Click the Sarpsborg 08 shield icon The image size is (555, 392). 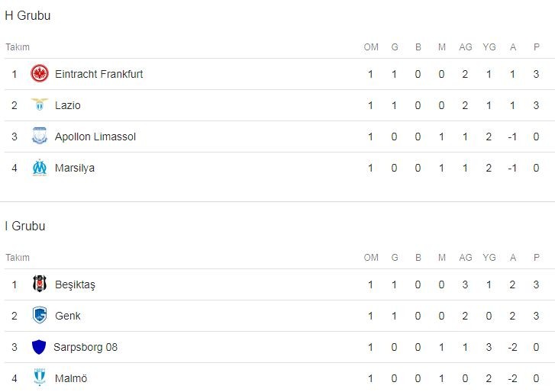tap(39, 347)
